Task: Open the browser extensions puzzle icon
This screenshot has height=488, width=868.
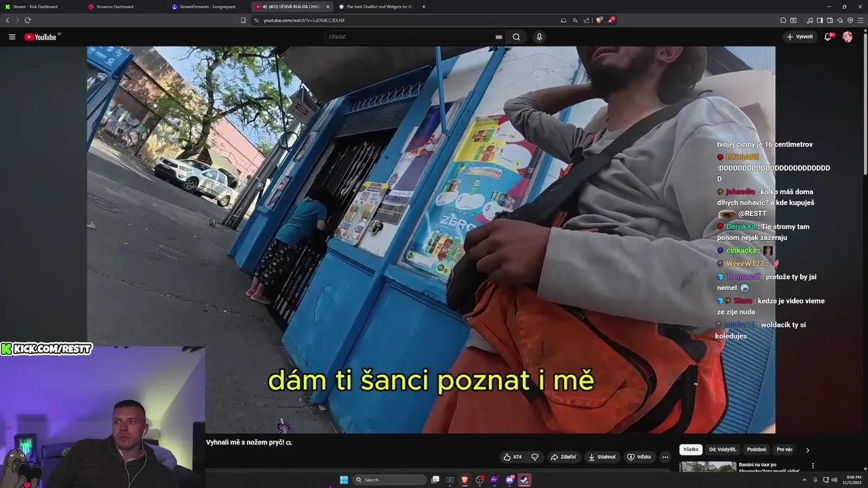Action: (x=783, y=20)
